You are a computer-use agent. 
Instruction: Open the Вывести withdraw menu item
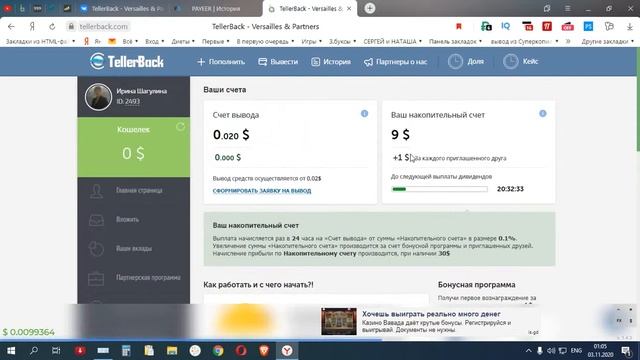[x=278, y=62]
